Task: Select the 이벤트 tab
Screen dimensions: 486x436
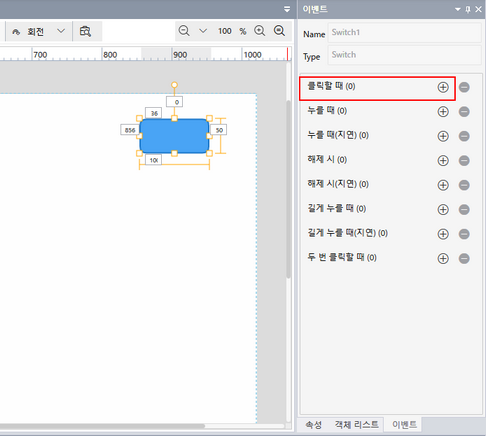Action: [x=404, y=425]
